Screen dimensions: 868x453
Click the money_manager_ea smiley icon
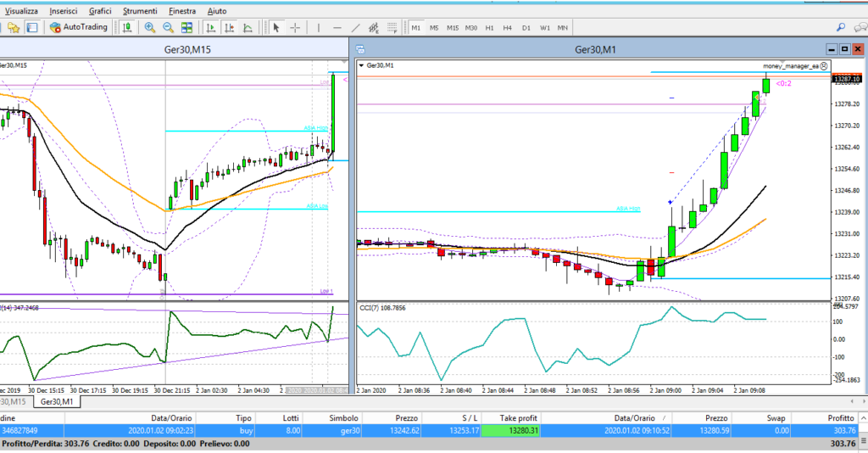(x=824, y=66)
